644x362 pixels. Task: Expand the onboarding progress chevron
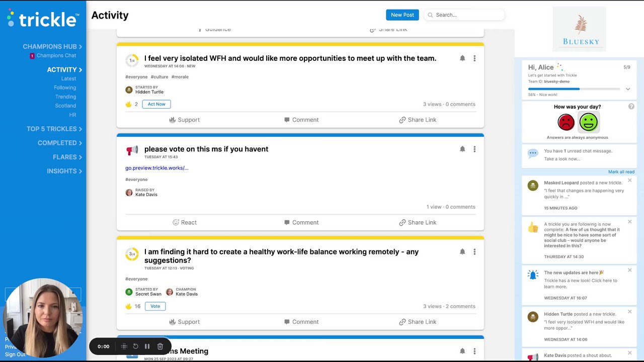point(628,89)
